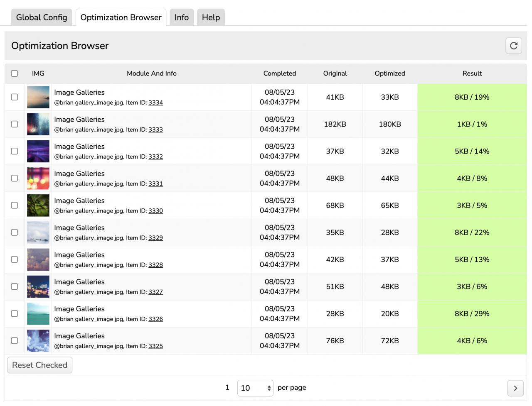
Task: Open the clouds thumbnail for item 3328
Action: click(38, 259)
